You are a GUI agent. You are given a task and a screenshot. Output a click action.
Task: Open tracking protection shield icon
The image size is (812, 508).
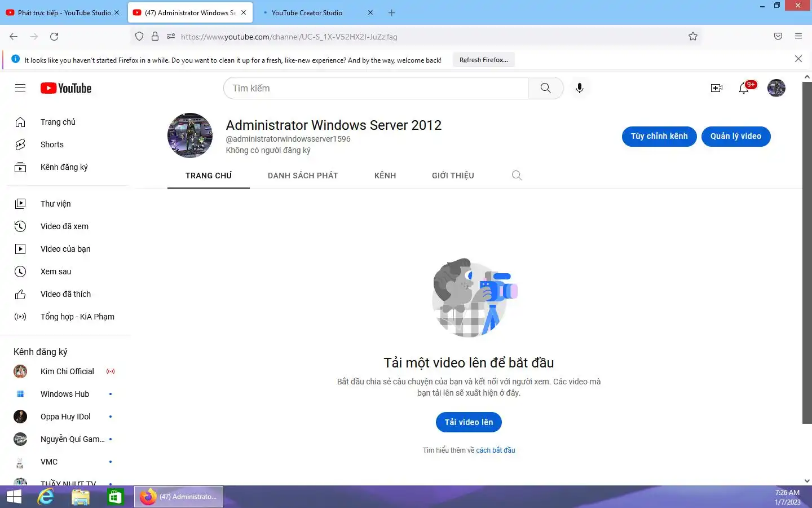[x=139, y=37]
